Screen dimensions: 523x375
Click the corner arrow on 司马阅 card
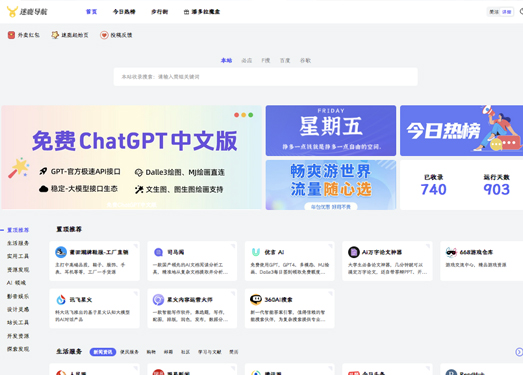[x=232, y=246]
